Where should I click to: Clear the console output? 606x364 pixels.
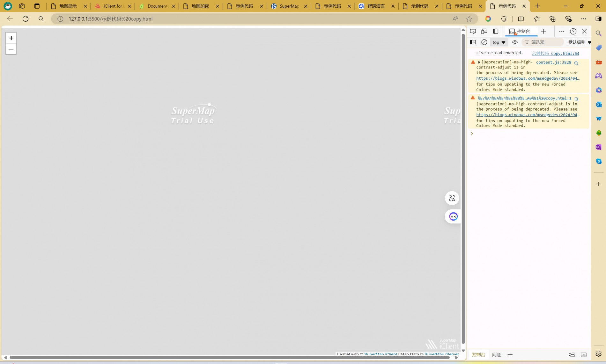[484, 42]
